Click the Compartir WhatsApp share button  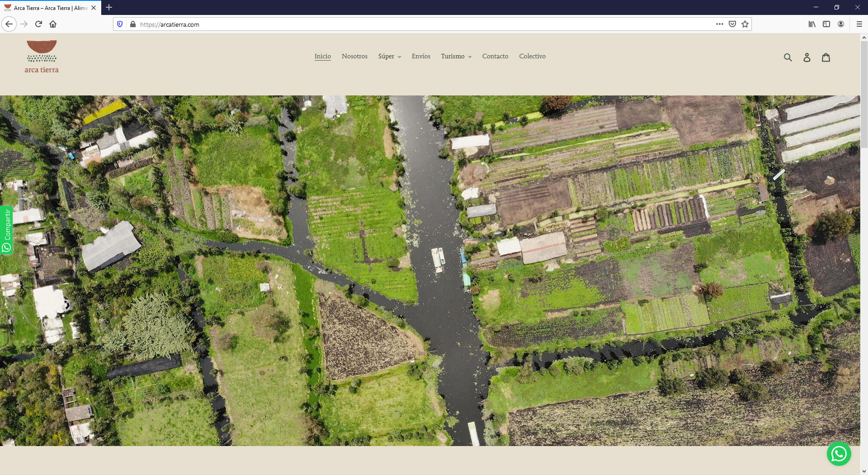(6, 230)
